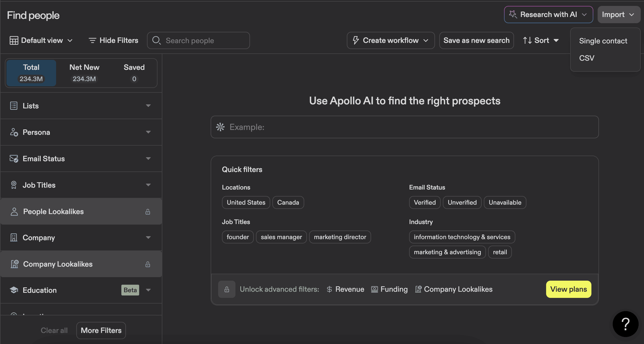Click the Education graduation cap icon
Viewport: 644px width, 344px height.
pos(14,290)
